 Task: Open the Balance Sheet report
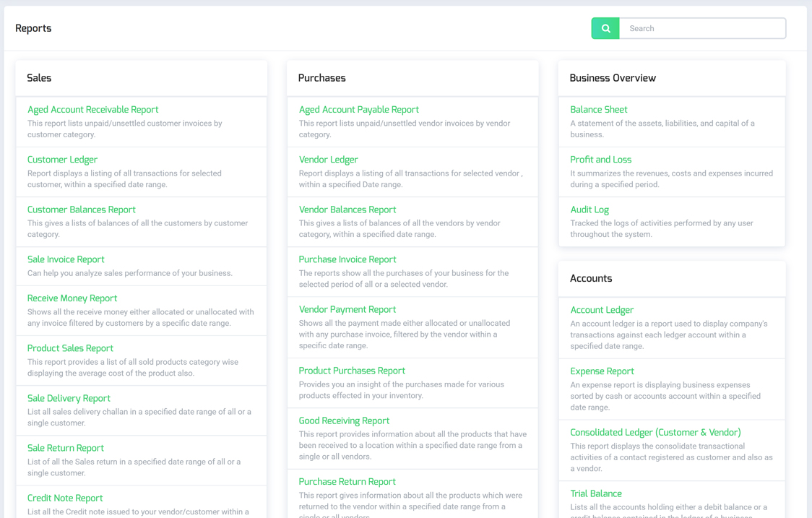tap(598, 110)
